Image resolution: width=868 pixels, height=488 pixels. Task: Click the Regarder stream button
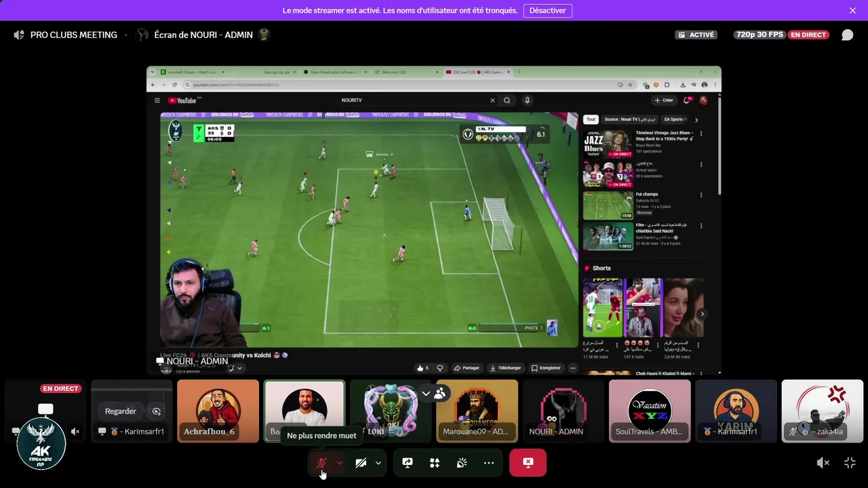click(121, 411)
